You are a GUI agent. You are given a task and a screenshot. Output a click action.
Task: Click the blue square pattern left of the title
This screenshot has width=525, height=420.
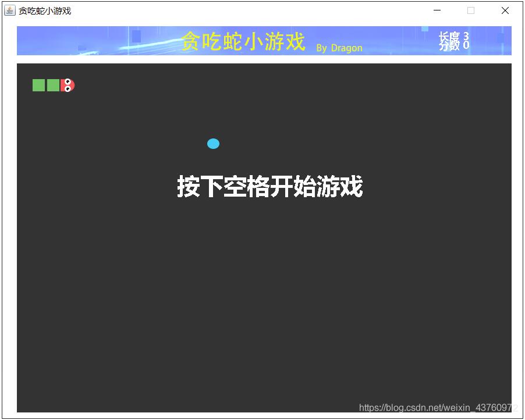pyautogui.click(x=137, y=36)
